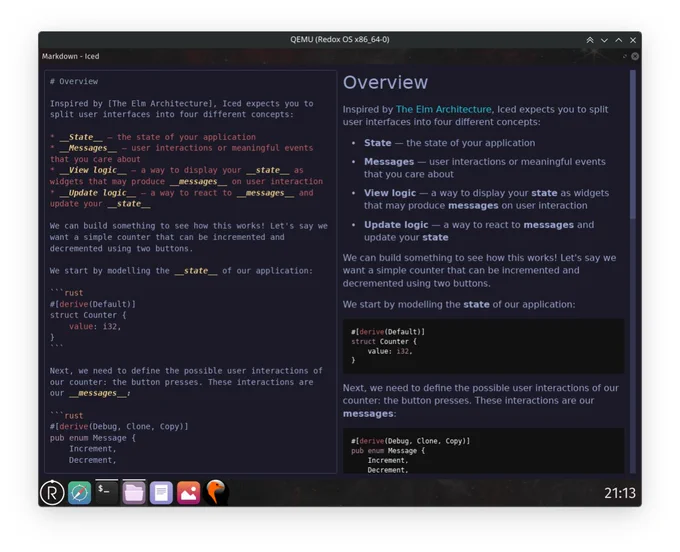Minimize the QEMU window with down chevron
Viewport: 680px width, 552px height.
pos(604,40)
